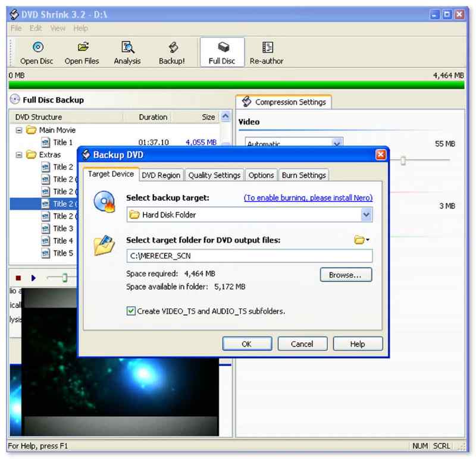Uncheck Create VIDEO_TS and AUDIO_TS subfolders
Viewport: 476px width, 459px height.
tap(131, 311)
